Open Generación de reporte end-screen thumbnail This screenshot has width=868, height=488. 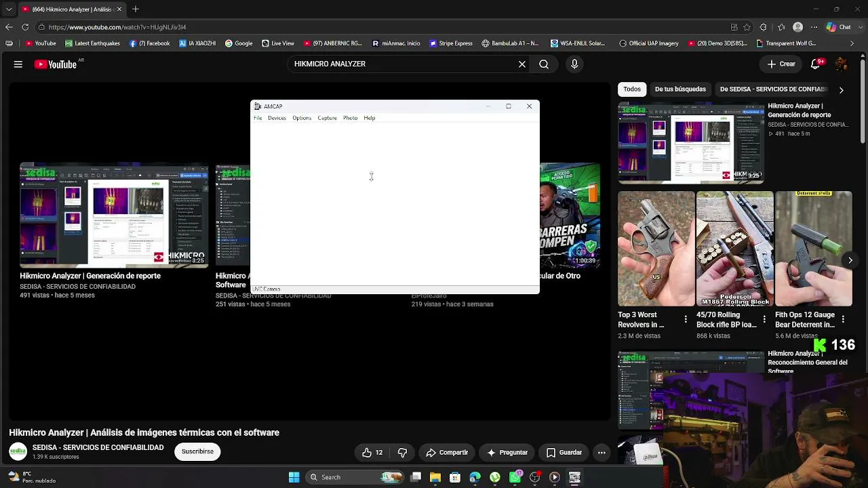(x=114, y=216)
